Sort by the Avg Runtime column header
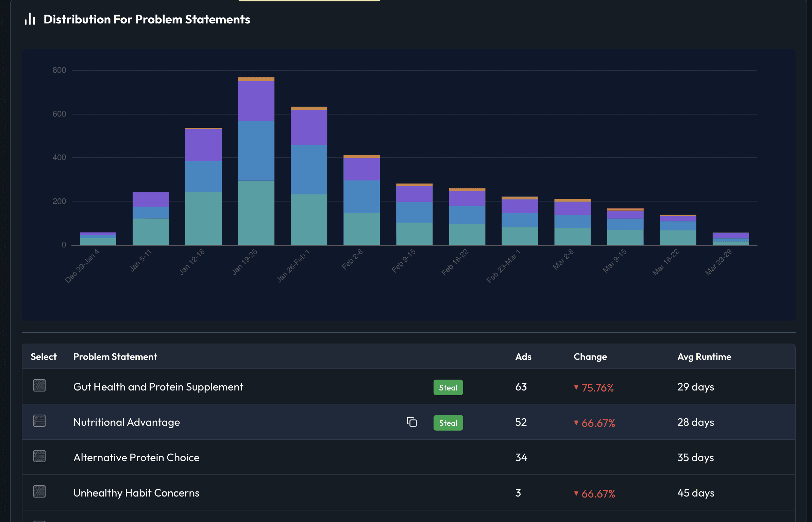 (x=704, y=357)
